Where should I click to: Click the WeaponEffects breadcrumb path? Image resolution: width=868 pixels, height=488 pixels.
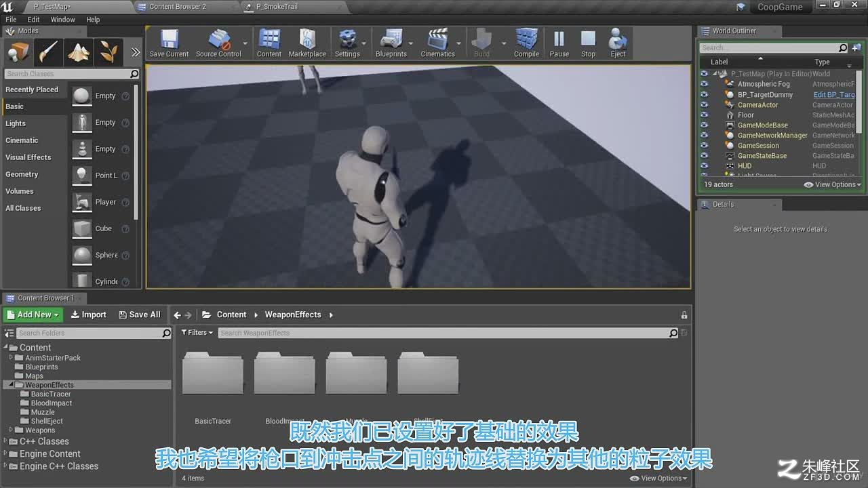pos(293,315)
